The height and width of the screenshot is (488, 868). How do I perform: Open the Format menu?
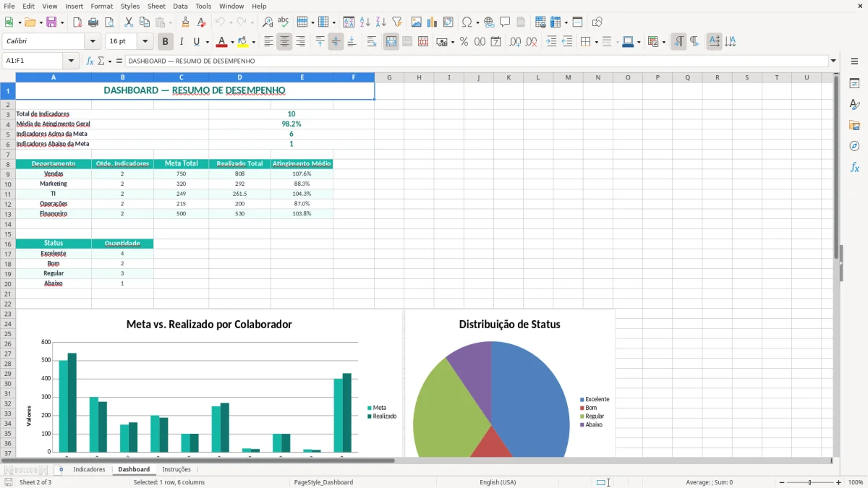101,6
